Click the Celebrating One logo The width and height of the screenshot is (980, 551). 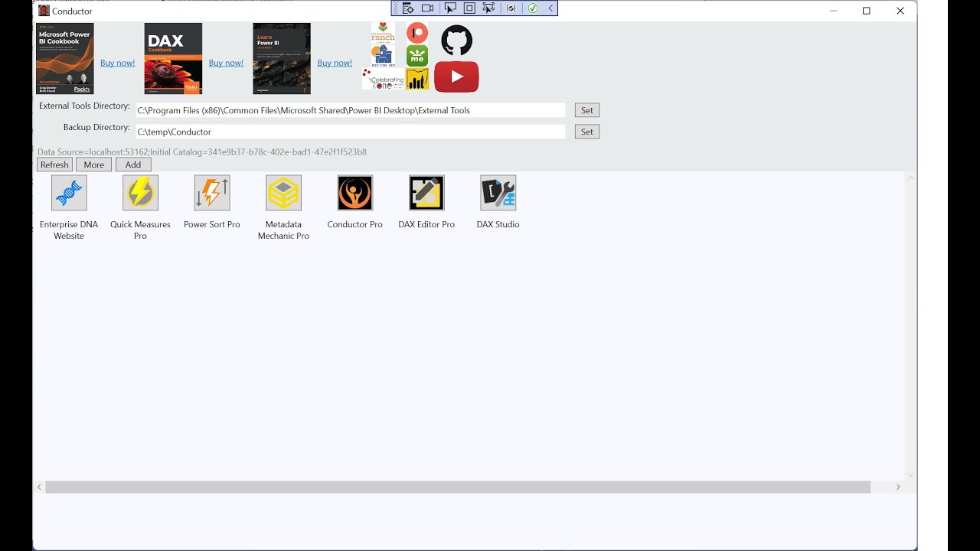(x=383, y=80)
